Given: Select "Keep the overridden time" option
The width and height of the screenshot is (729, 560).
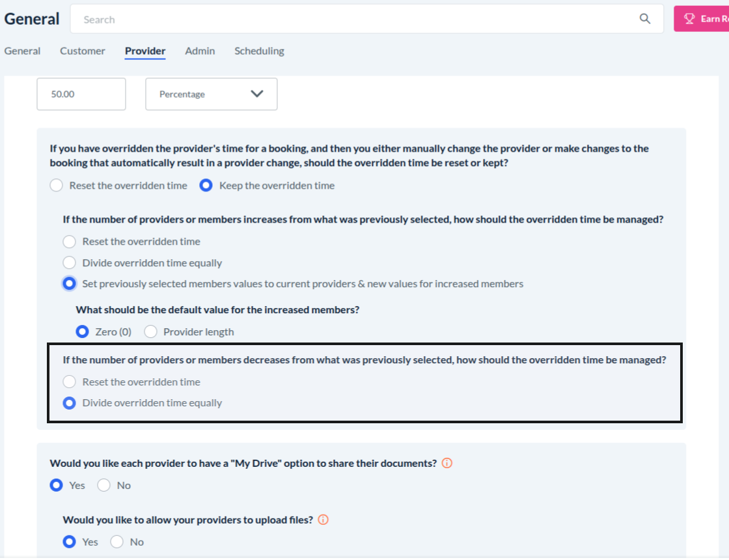Looking at the screenshot, I should coord(206,186).
